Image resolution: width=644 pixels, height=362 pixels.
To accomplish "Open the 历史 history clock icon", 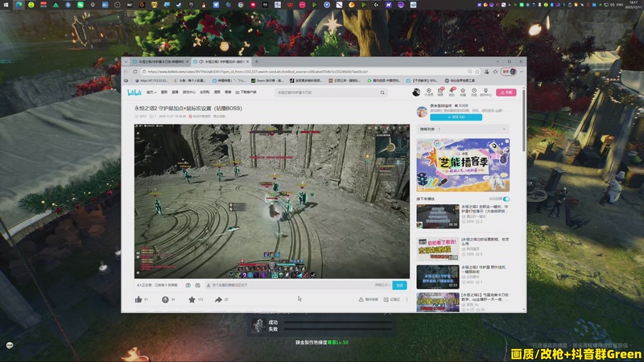I will tap(474, 92).
